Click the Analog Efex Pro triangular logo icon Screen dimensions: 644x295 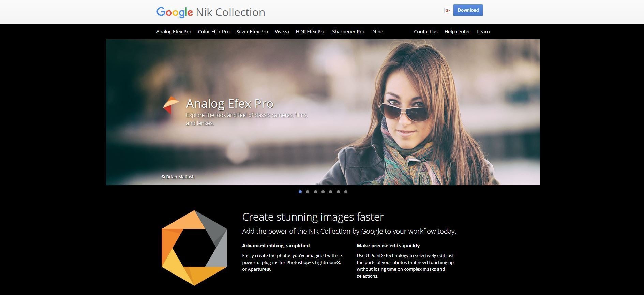click(171, 105)
